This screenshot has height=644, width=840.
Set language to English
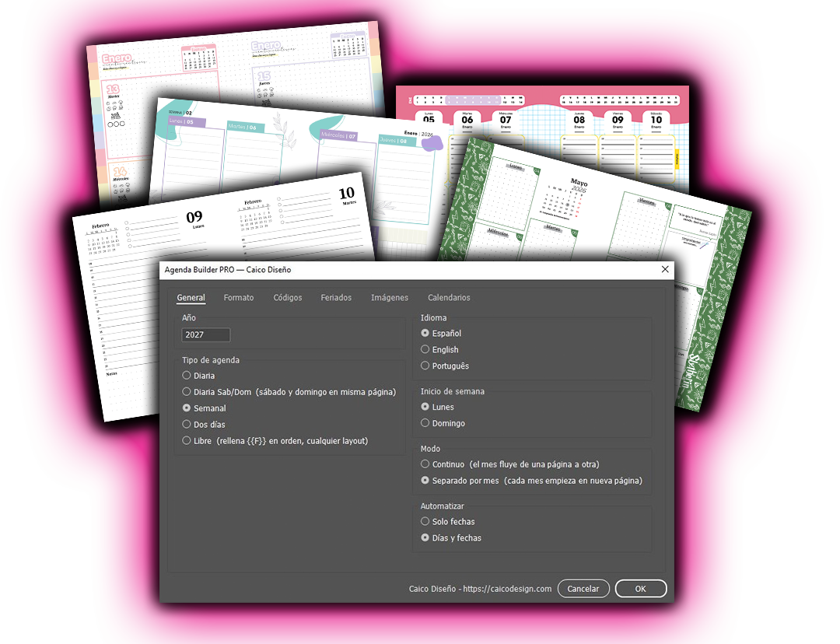439,349
